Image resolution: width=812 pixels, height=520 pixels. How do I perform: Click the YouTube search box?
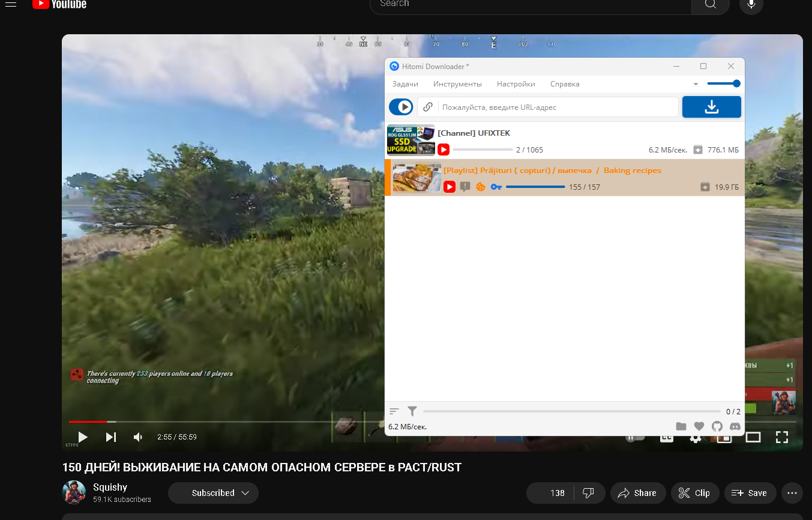click(531, 4)
